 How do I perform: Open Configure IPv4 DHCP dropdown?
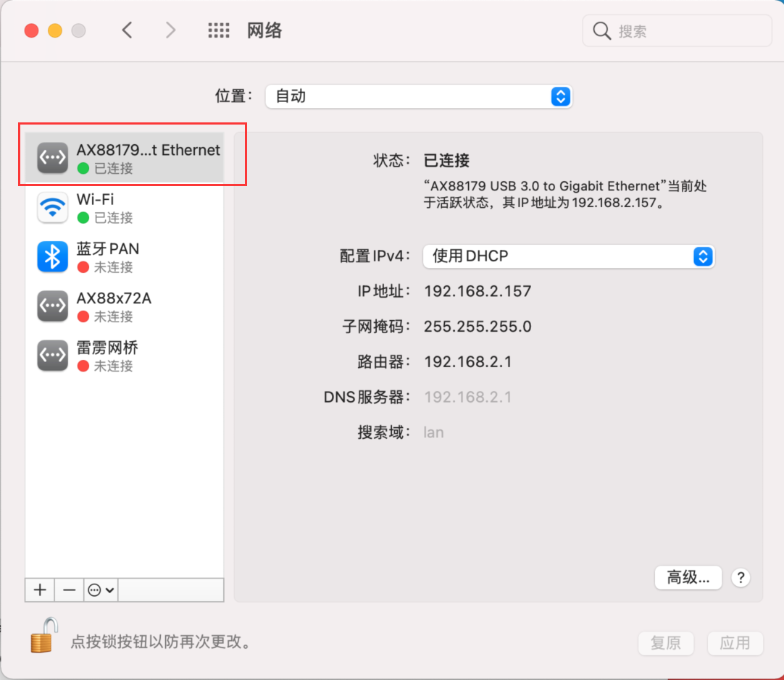click(x=569, y=256)
